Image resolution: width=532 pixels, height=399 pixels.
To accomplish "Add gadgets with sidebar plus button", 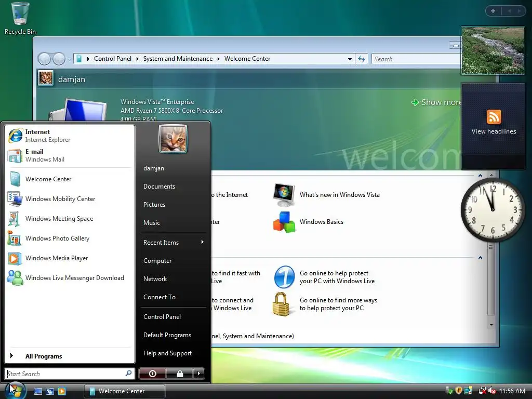I will pos(493,11).
